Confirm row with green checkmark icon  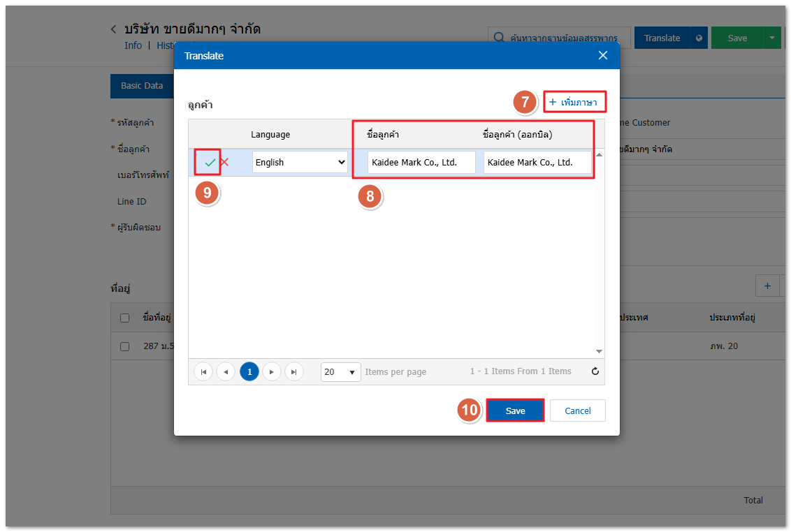[x=210, y=163]
